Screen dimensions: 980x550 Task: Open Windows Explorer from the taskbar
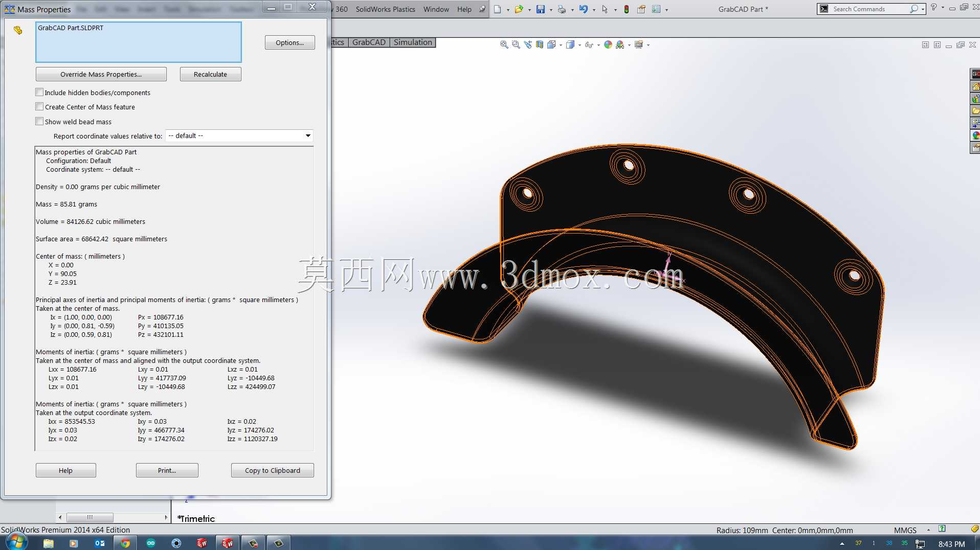tap(48, 543)
